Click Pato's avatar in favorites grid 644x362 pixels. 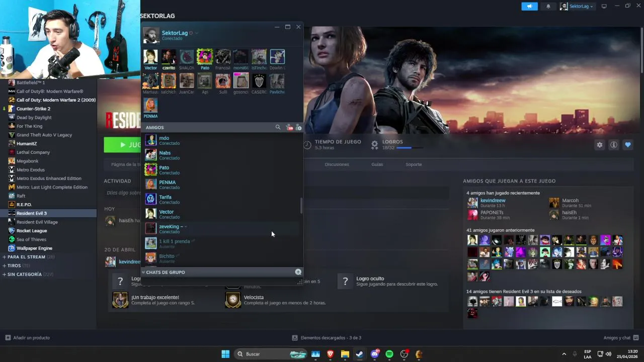point(205,56)
